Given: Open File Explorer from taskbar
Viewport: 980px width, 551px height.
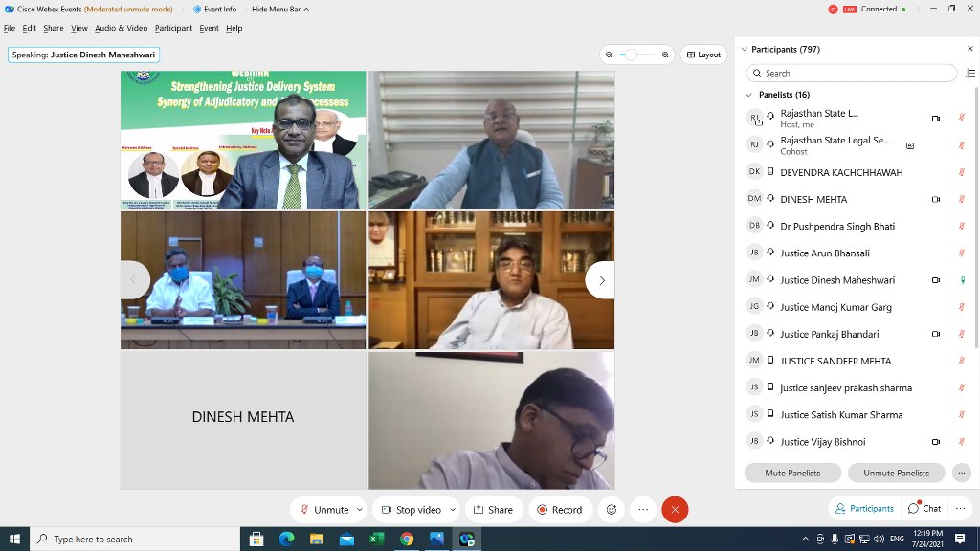Looking at the screenshot, I should 317,539.
